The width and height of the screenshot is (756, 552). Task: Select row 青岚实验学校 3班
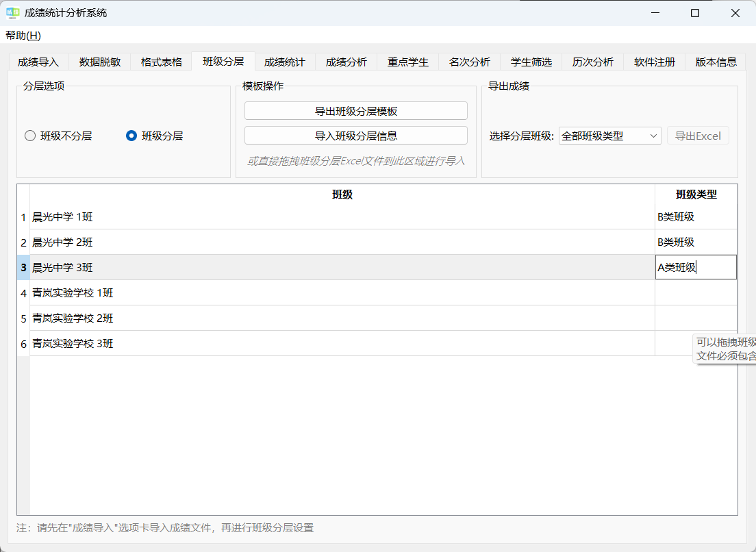click(x=342, y=343)
